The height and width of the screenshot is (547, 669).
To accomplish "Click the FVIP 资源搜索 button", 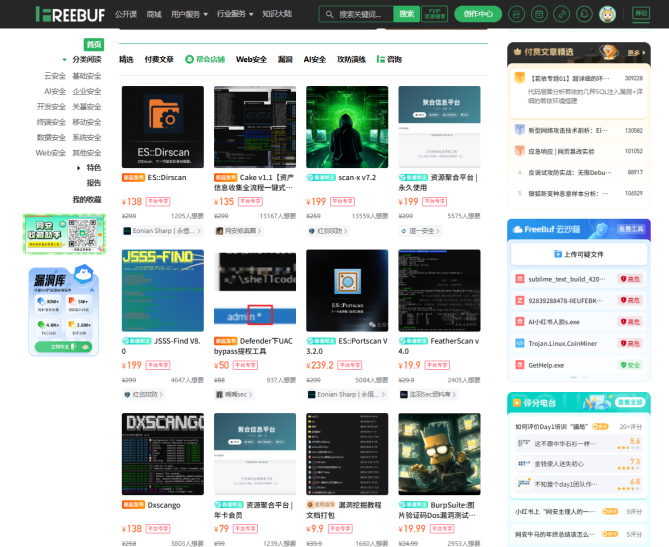I will click(435, 14).
